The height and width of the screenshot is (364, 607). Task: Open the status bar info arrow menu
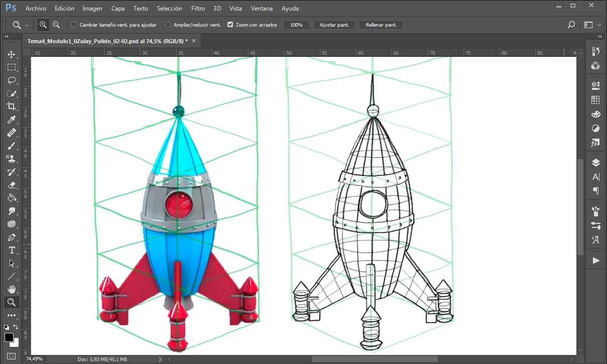tap(160, 359)
